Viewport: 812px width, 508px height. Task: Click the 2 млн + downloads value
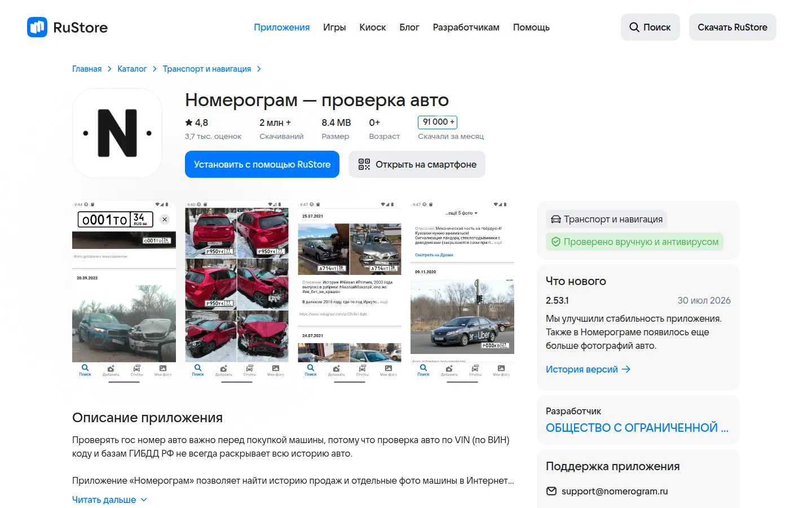[x=275, y=122]
